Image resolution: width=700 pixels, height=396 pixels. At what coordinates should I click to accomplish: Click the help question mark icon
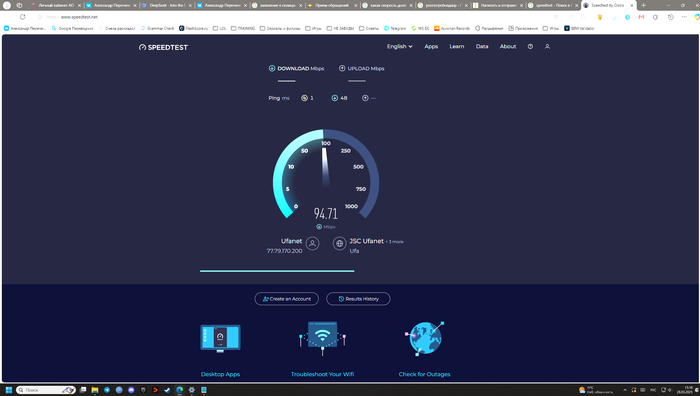click(x=530, y=46)
